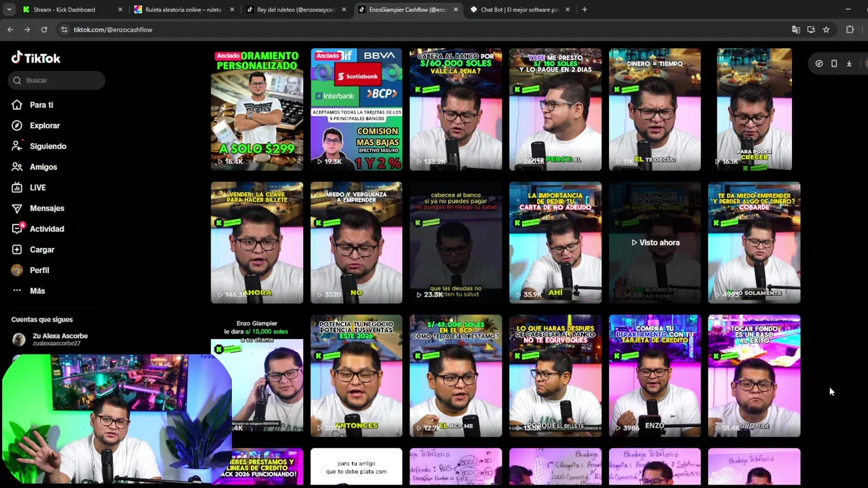The image size is (868, 488).
Task: Click the Explorar compass icon
Action: tap(17, 125)
